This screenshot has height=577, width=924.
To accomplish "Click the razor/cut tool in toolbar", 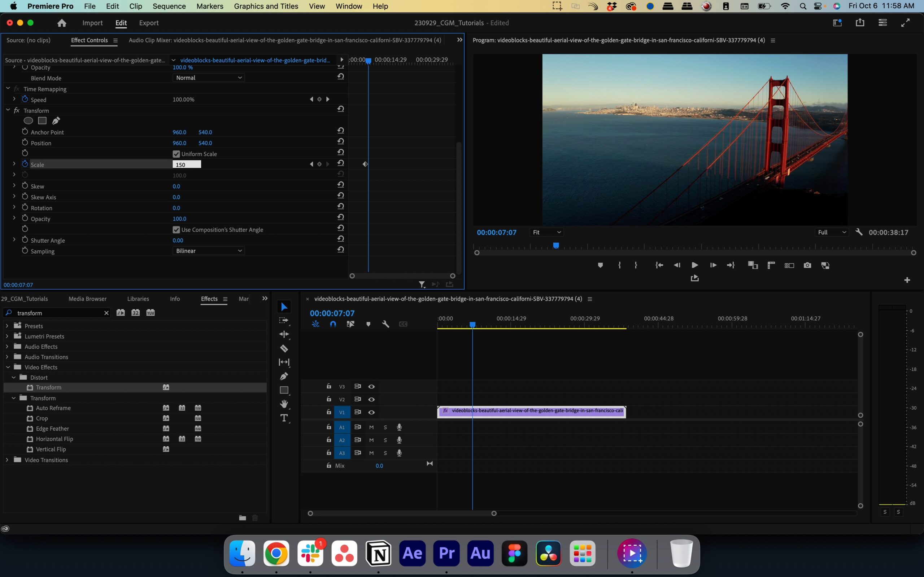I will click(x=284, y=348).
